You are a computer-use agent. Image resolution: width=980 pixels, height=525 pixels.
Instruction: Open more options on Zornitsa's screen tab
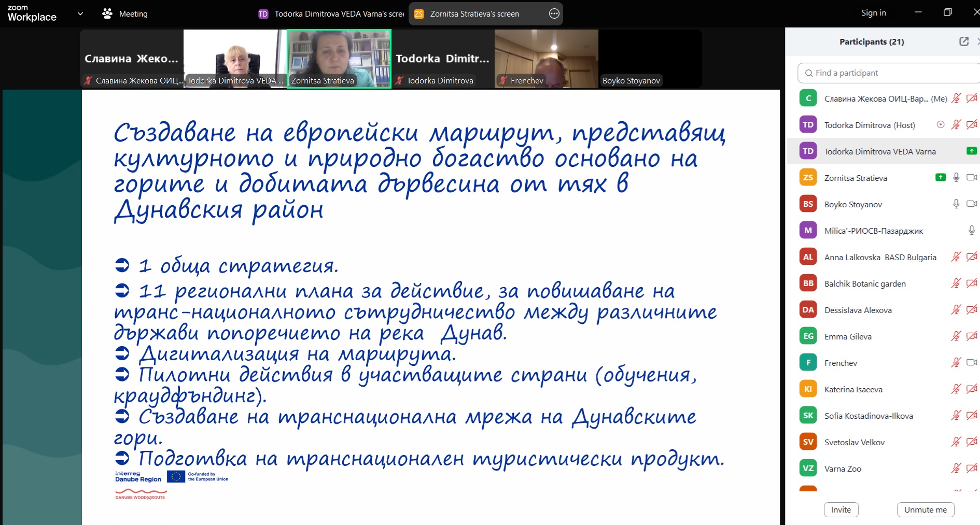[x=554, y=14]
